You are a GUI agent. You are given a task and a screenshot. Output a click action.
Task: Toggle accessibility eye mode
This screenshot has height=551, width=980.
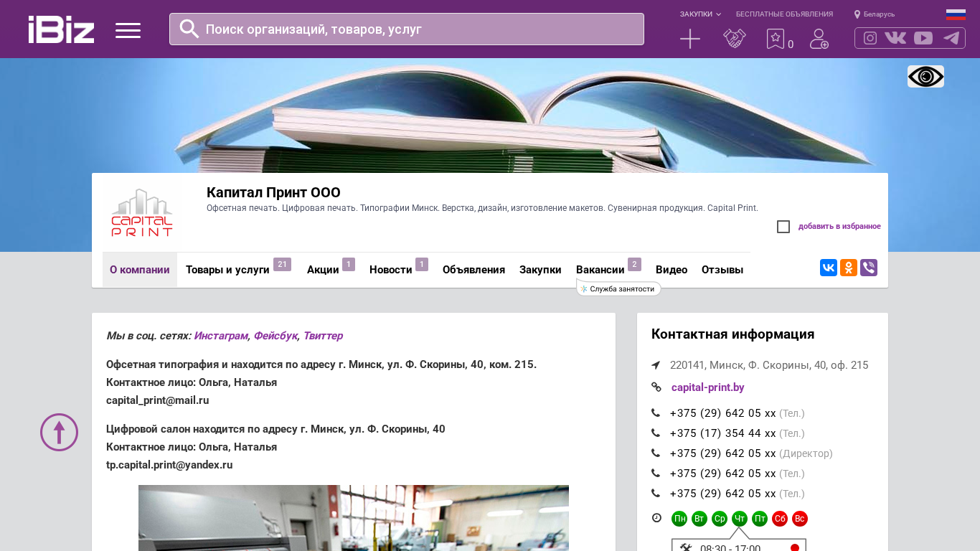pos(925,76)
